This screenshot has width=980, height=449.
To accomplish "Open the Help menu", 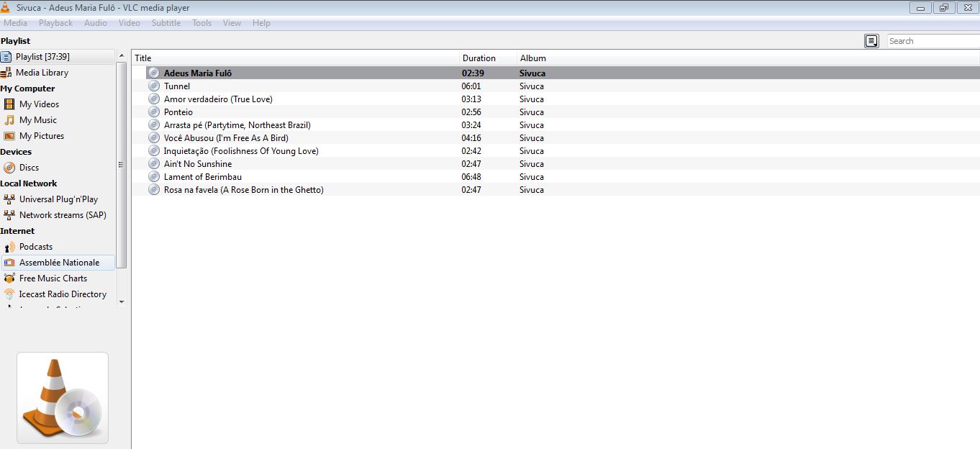I will [261, 23].
